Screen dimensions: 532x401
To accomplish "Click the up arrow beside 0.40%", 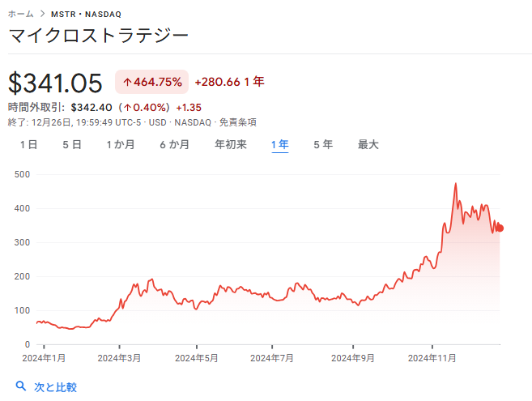I will [x=128, y=107].
